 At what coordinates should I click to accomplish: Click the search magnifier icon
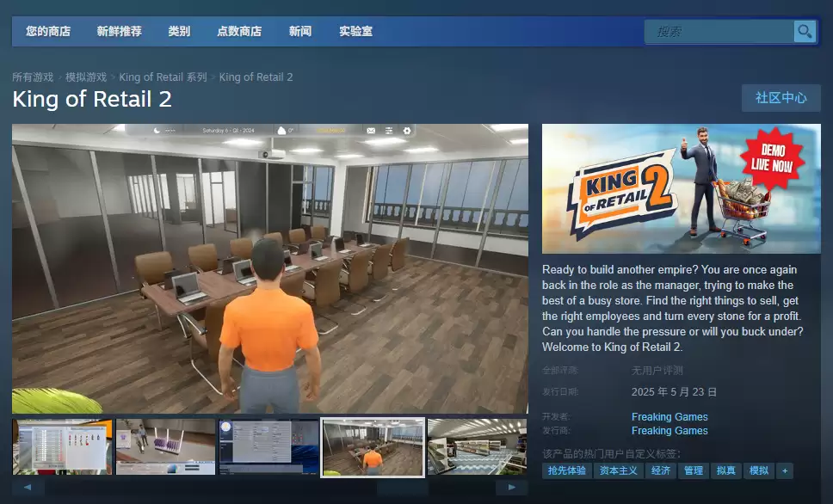[805, 32]
